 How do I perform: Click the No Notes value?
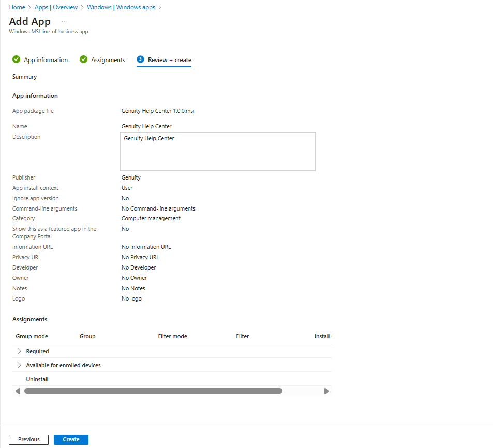tap(133, 288)
